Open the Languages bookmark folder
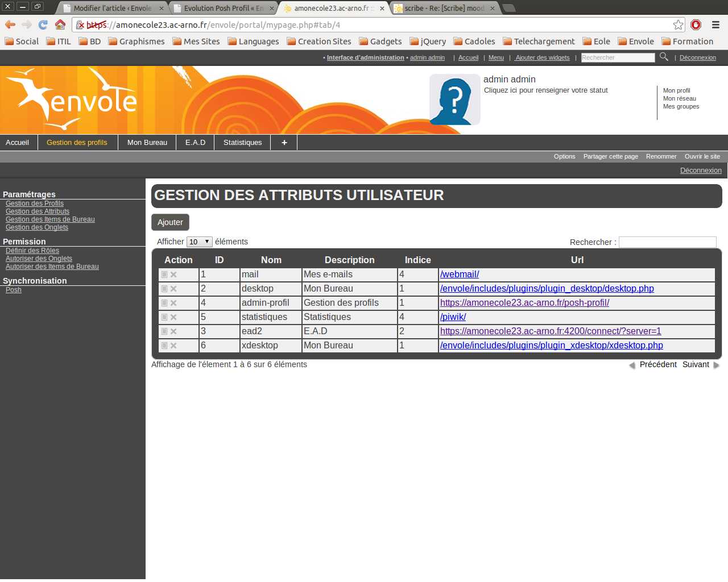 point(253,41)
